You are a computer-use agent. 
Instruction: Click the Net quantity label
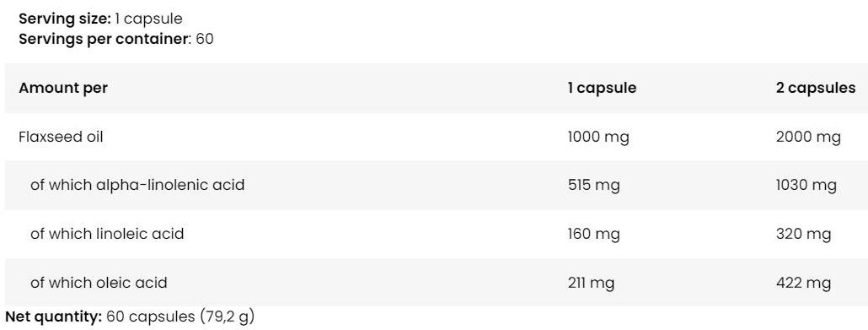tap(54, 316)
